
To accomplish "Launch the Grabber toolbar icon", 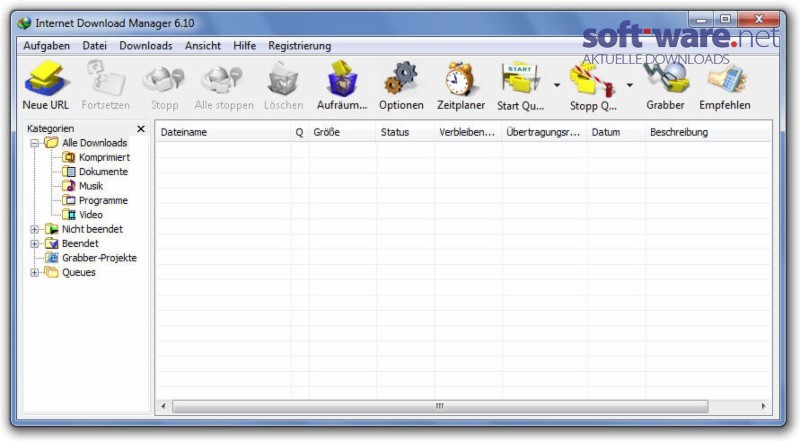I will coord(666,78).
